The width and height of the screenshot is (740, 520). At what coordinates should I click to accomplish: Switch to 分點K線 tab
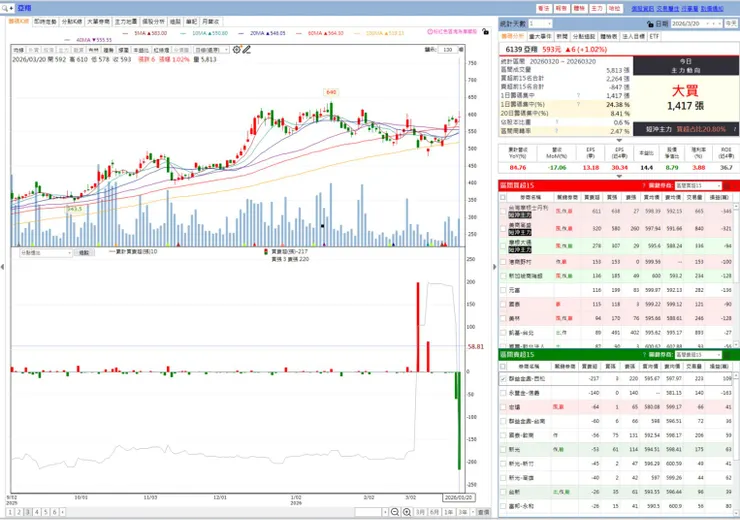(72, 22)
